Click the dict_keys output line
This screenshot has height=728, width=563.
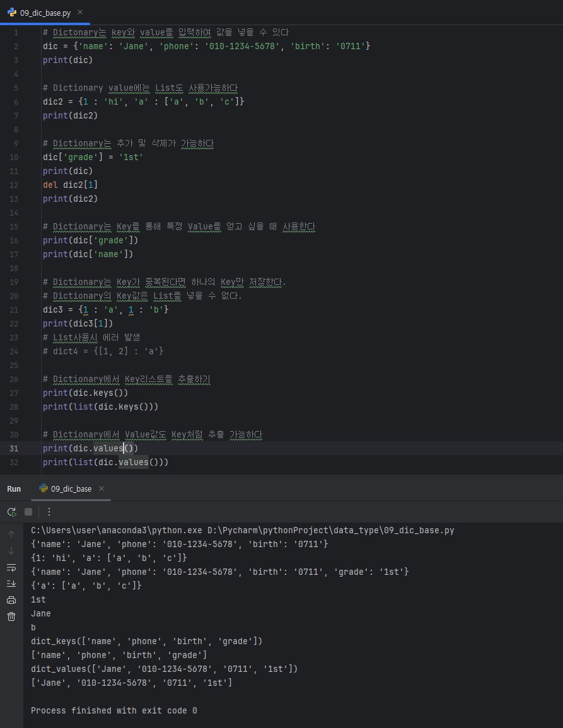tap(146, 641)
